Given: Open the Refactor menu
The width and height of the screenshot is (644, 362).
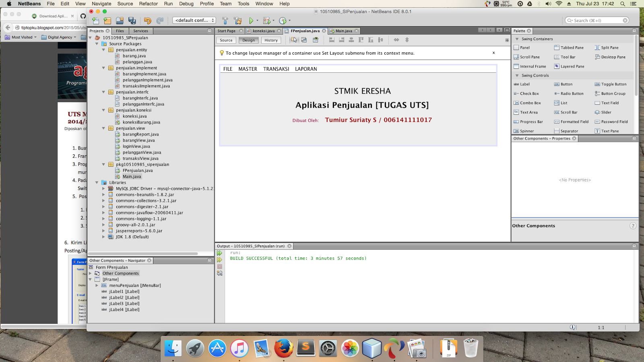Looking at the screenshot, I should (x=149, y=4).
